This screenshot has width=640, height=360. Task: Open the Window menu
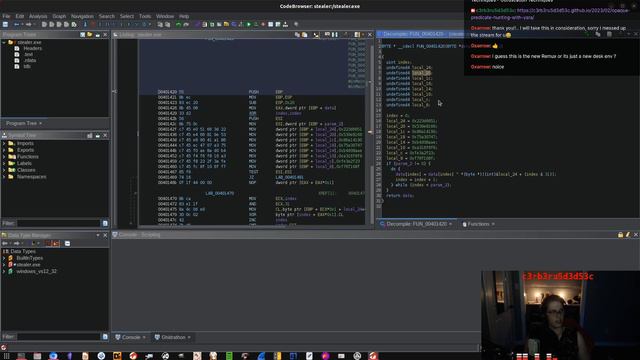click(165, 16)
